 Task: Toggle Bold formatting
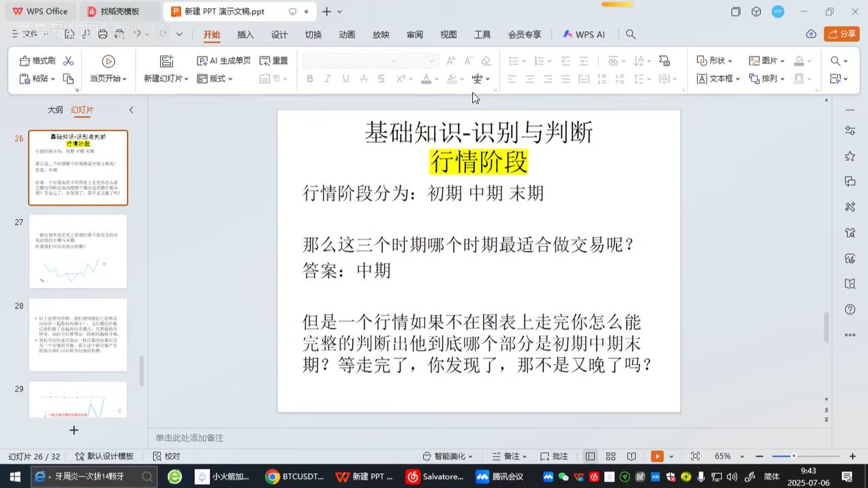[310, 79]
